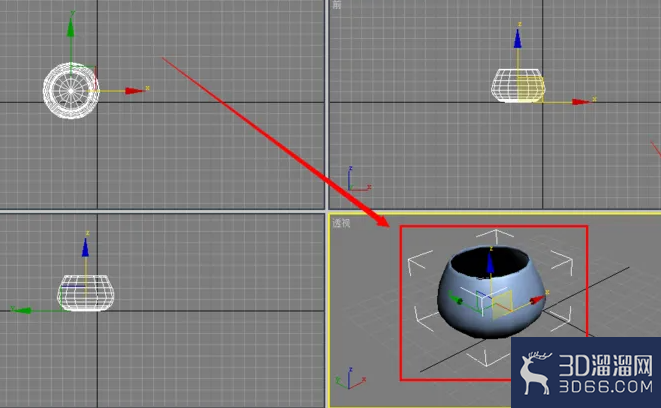661x408 pixels.
Task: Open the 透视 perspective viewport label menu
Action: (x=341, y=223)
